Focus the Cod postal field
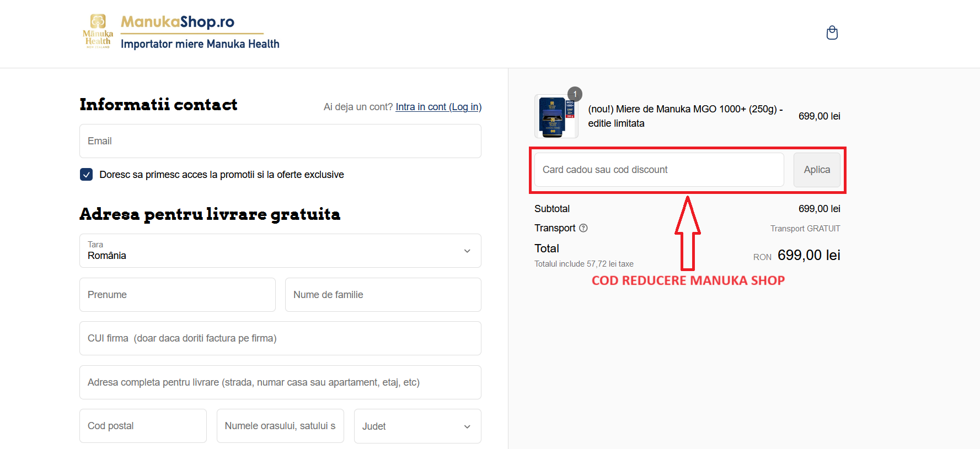This screenshot has height=449, width=980. tap(143, 426)
